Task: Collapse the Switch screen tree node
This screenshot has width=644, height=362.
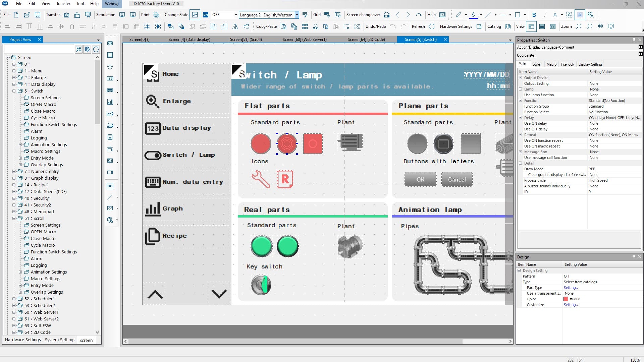Action: tap(13, 91)
